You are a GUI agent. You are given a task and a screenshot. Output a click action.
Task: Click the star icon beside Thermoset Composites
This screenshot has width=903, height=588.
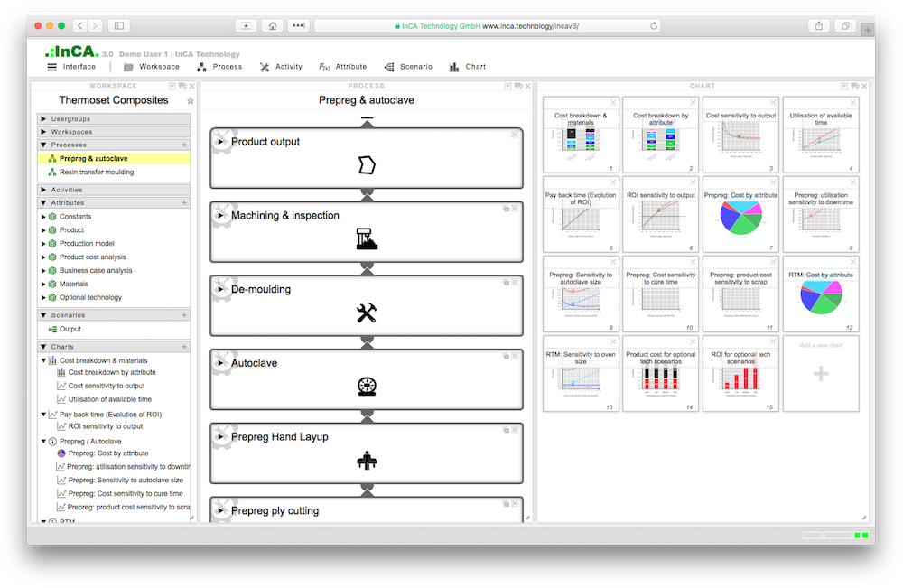point(190,101)
